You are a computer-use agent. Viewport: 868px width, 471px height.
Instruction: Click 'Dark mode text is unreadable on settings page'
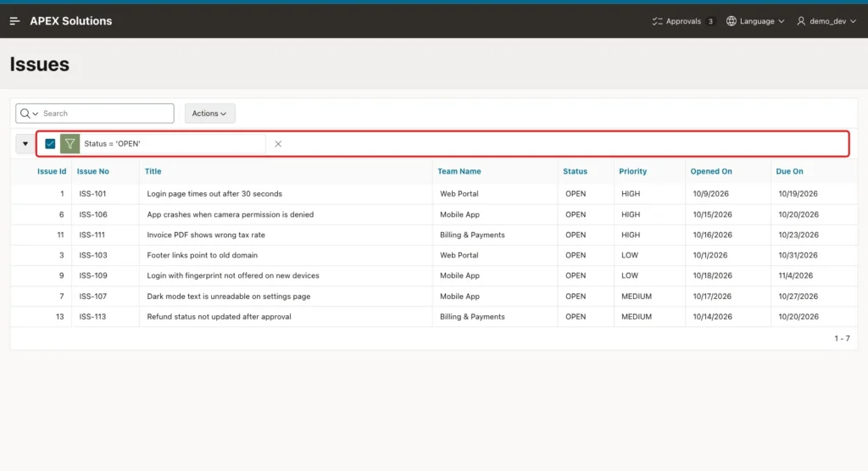pos(229,296)
